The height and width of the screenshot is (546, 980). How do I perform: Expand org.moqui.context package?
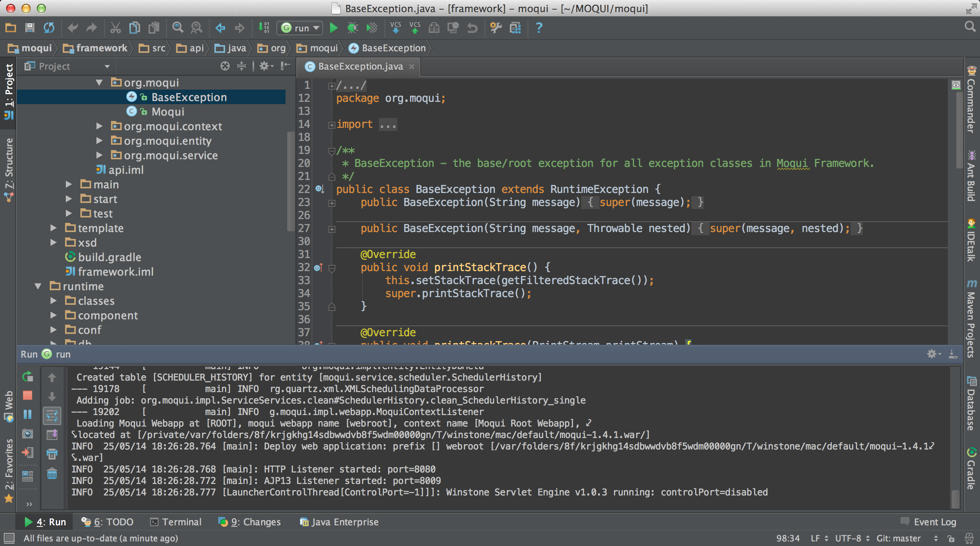pyautogui.click(x=100, y=126)
